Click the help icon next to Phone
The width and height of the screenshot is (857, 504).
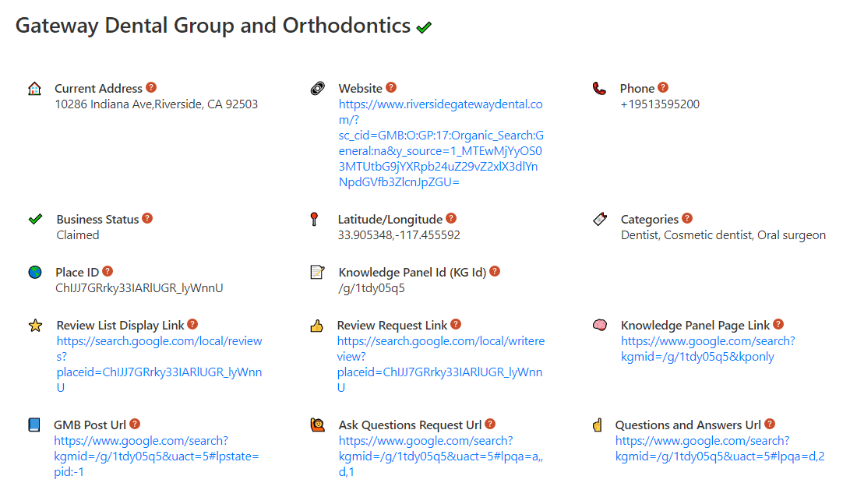click(x=663, y=88)
